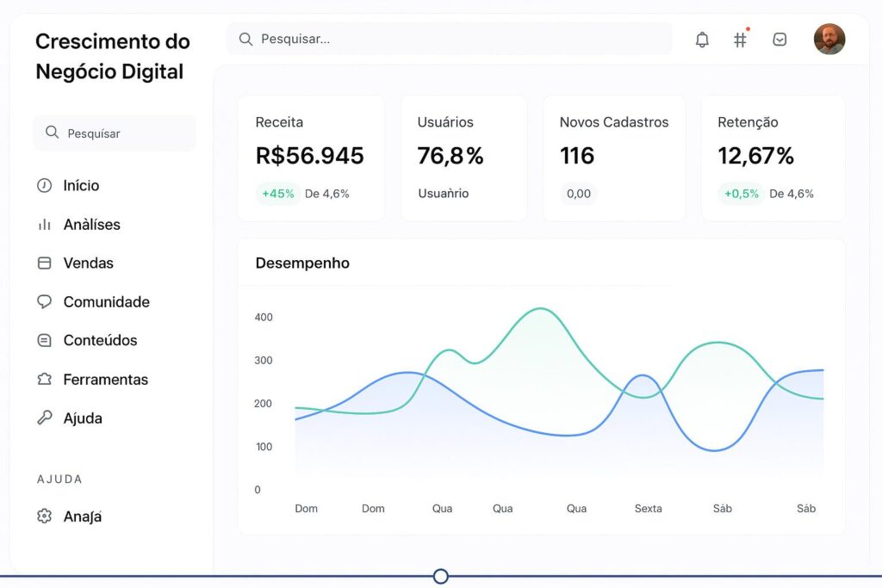Click the sidebar Pesquisar search field
Screen dimensions: 882x588
(115, 133)
